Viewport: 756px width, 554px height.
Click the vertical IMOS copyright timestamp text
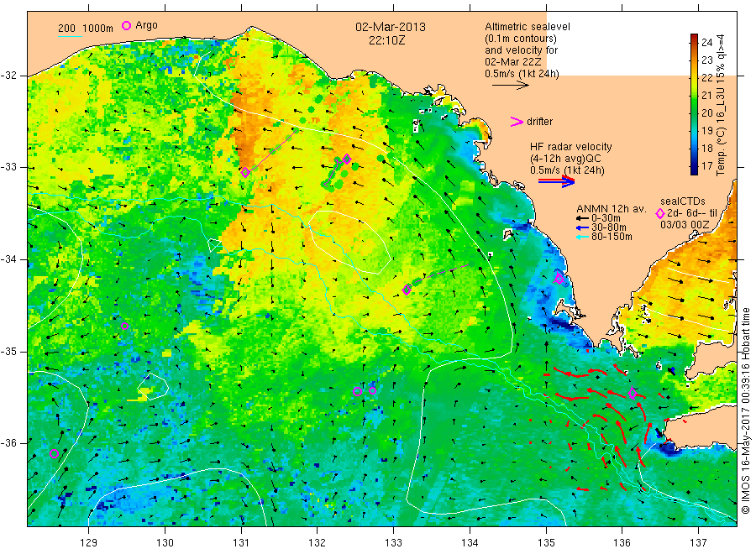(x=745, y=411)
